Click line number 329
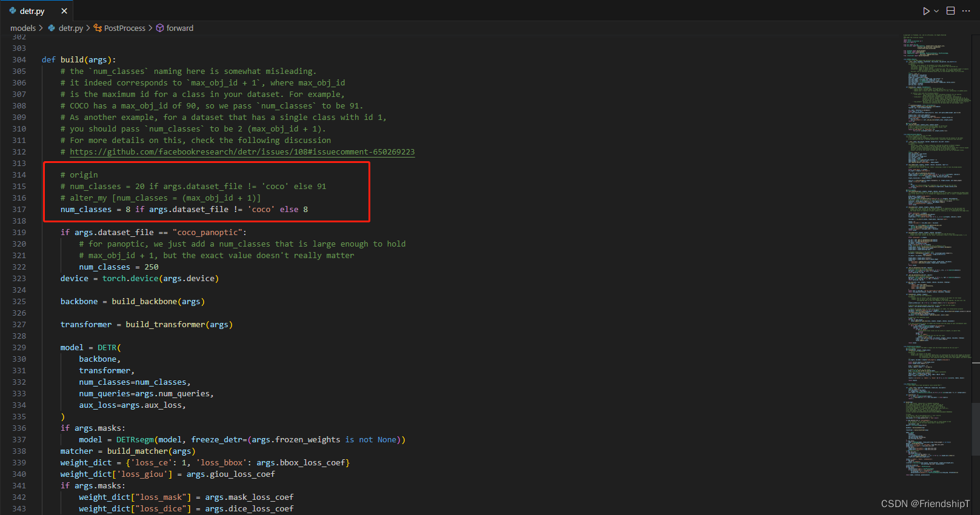 pos(19,348)
